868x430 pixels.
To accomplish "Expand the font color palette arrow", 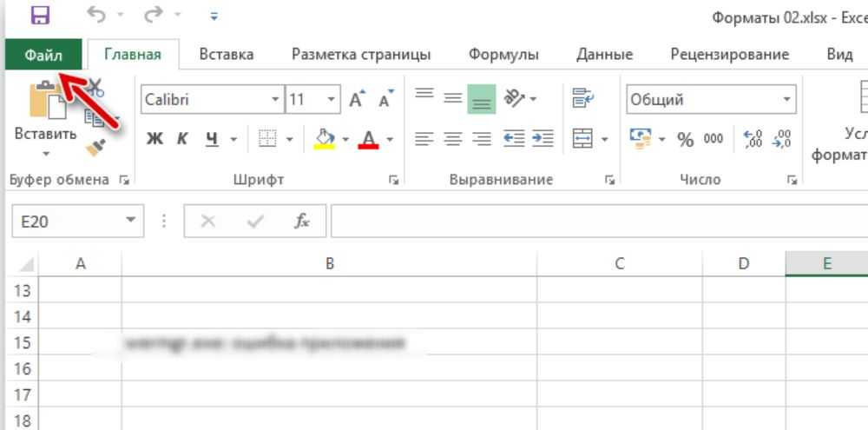I will coord(390,139).
